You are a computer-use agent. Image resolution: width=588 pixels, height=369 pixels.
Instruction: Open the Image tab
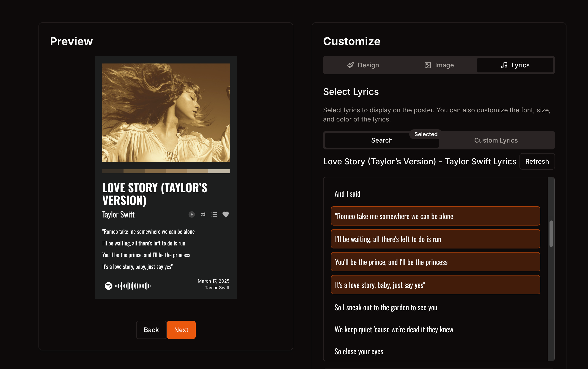point(439,65)
